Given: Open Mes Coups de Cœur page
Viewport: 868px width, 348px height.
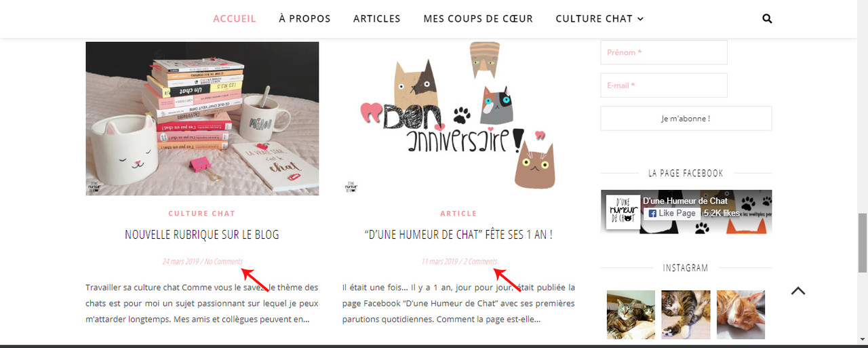Looking at the screenshot, I should tap(478, 19).
